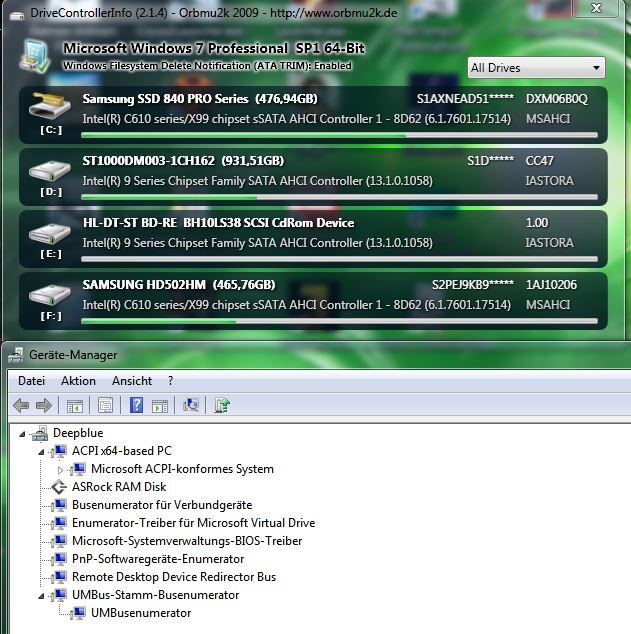This screenshot has width=631, height=634.
Task: Select the Samsung SSD 840 PRO Series entry
Action: 313,115
